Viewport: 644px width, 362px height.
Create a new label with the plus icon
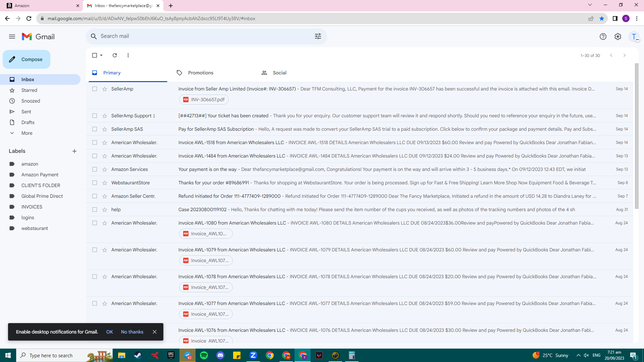point(74,151)
